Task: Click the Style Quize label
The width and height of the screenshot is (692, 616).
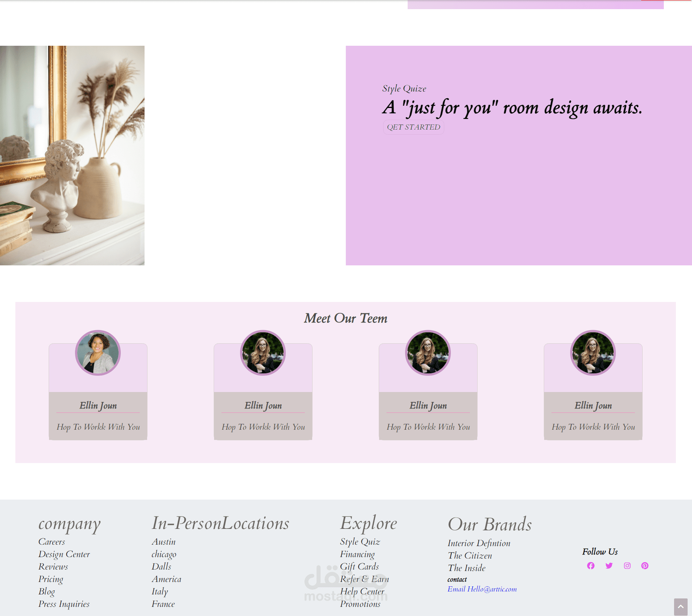Action: tap(404, 89)
